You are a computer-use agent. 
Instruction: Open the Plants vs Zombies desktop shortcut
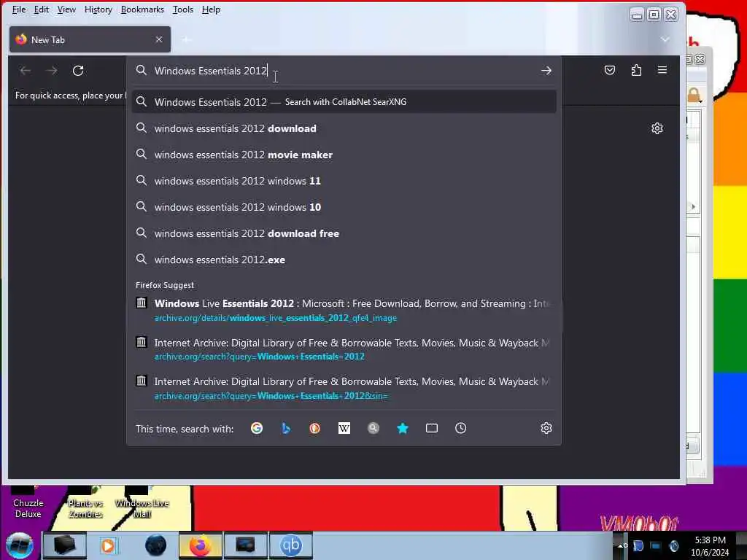[x=85, y=502]
